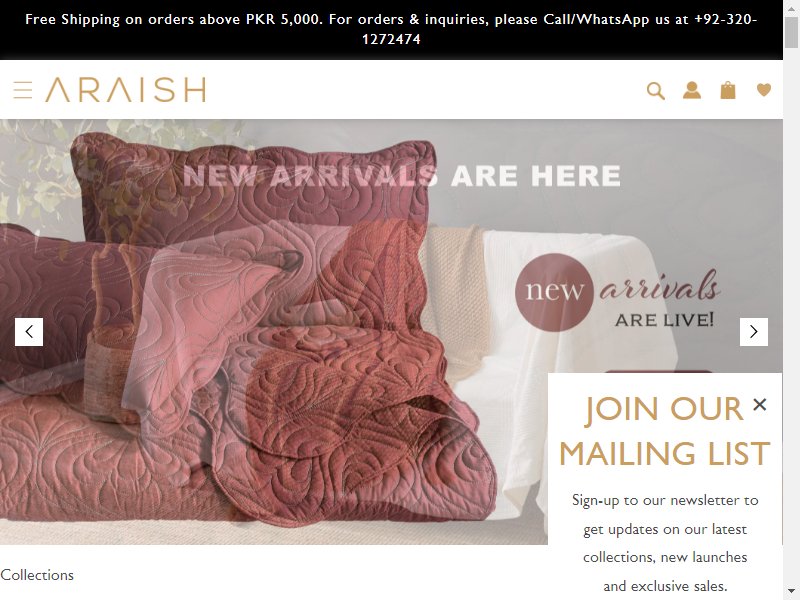This screenshot has width=800, height=600.
Task: Go to previous banner slide
Action: tap(29, 332)
